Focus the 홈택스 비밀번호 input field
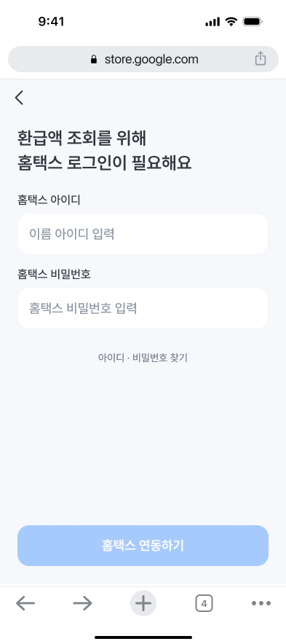286x644 pixels. [143, 308]
